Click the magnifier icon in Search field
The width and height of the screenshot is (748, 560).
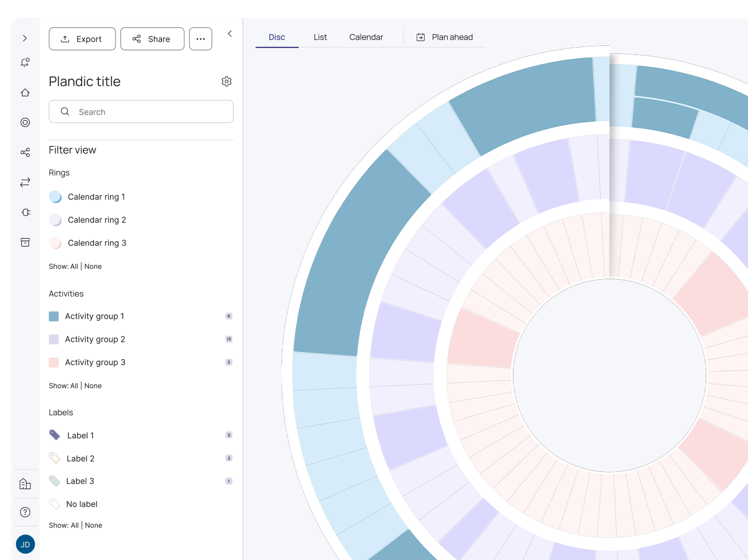(x=65, y=112)
